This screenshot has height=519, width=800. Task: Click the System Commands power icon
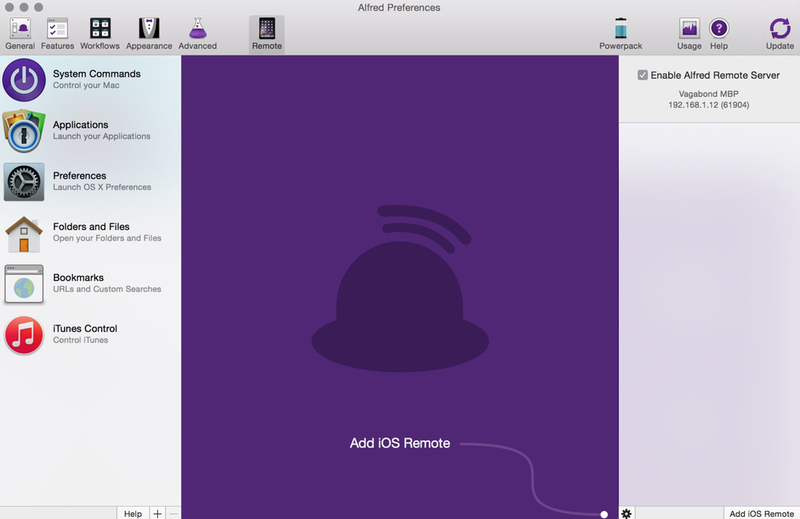[24, 80]
